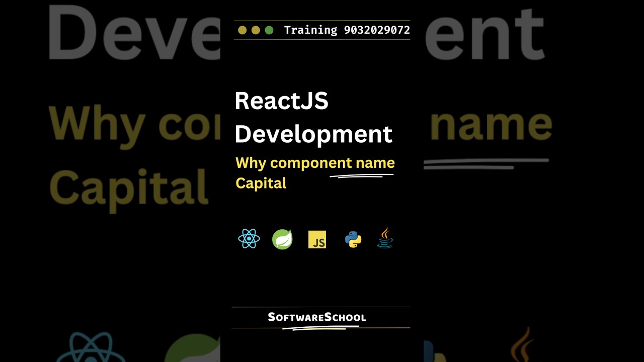Viewport: 644px width, 362px height.
Task: Click the yellow JS logo
Action: click(x=317, y=239)
